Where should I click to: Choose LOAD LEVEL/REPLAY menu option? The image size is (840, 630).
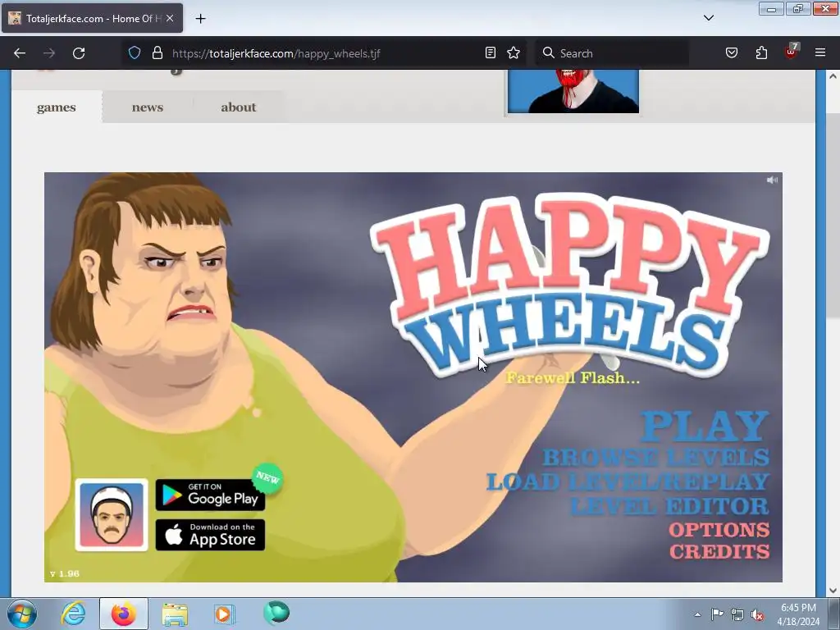click(x=628, y=482)
